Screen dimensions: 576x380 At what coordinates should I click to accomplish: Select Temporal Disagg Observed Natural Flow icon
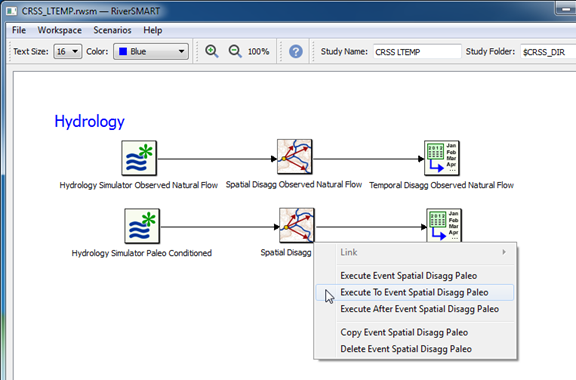tap(442, 158)
